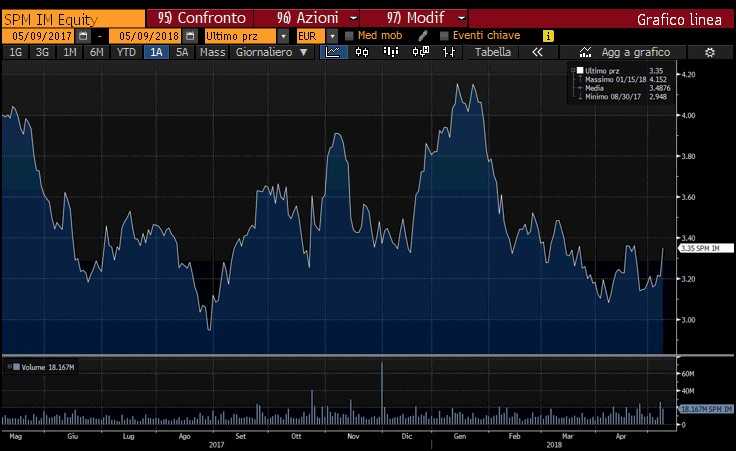The width and height of the screenshot is (736, 451).
Task: Click the EUR currency field
Action: [x=311, y=36]
